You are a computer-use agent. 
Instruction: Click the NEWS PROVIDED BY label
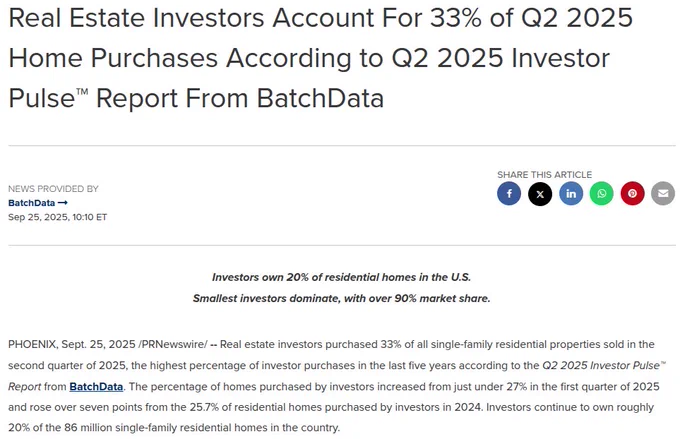coord(53,189)
